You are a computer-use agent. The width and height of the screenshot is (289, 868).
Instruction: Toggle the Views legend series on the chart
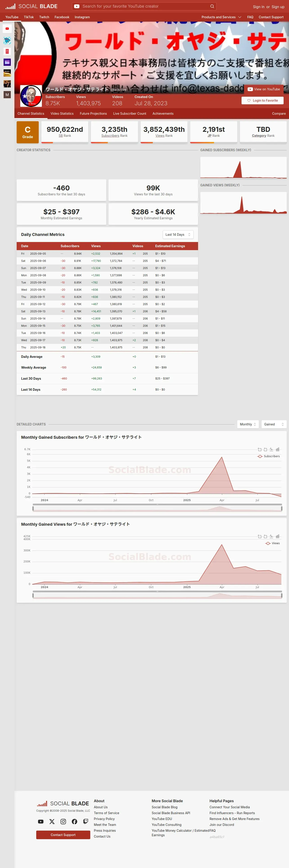click(273, 543)
